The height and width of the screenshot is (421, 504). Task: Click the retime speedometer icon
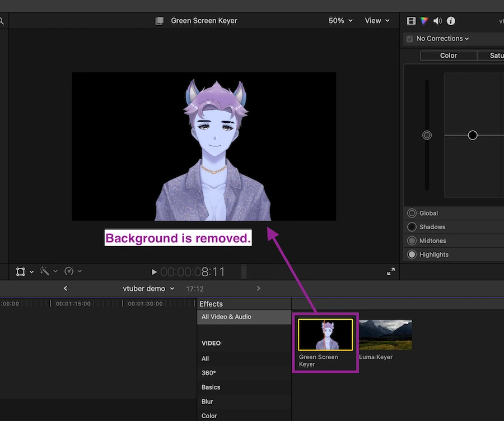pyautogui.click(x=69, y=271)
